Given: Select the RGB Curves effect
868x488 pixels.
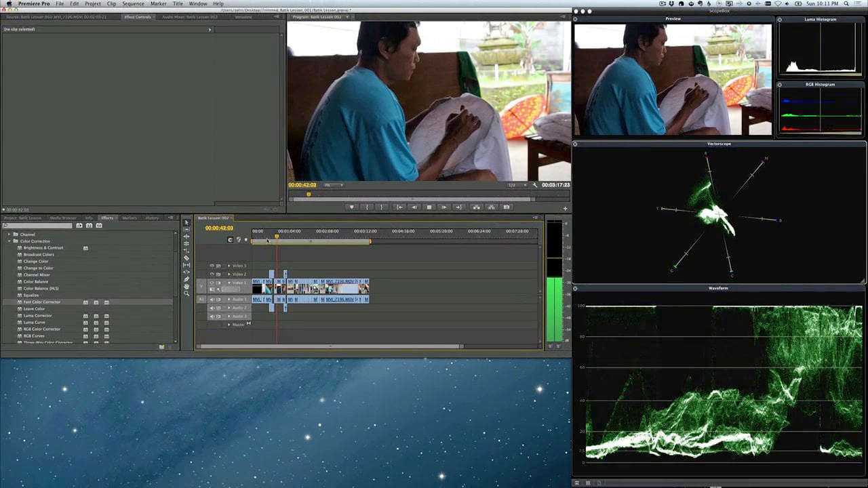Looking at the screenshot, I should 35,336.
